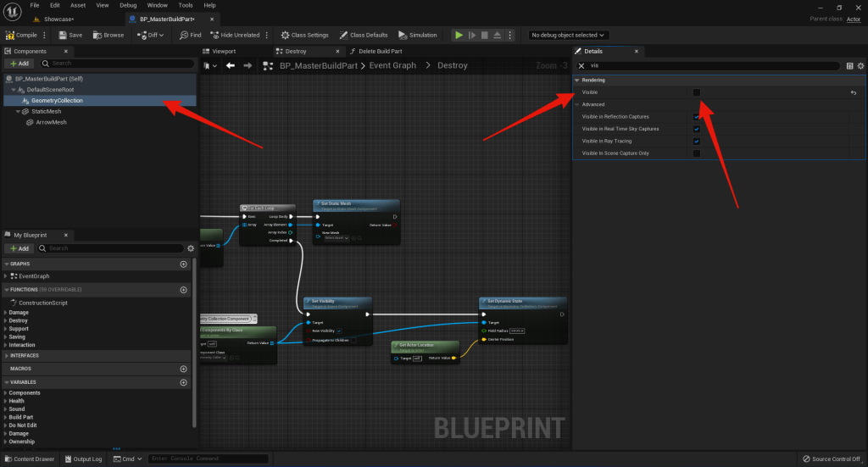The image size is (868, 467).
Task: Enable the Visible checkbox
Action: pos(696,92)
